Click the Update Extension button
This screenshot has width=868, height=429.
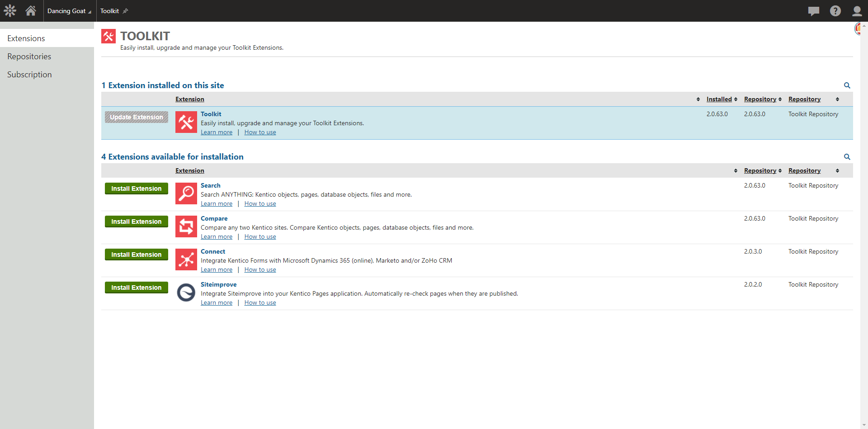(x=137, y=117)
